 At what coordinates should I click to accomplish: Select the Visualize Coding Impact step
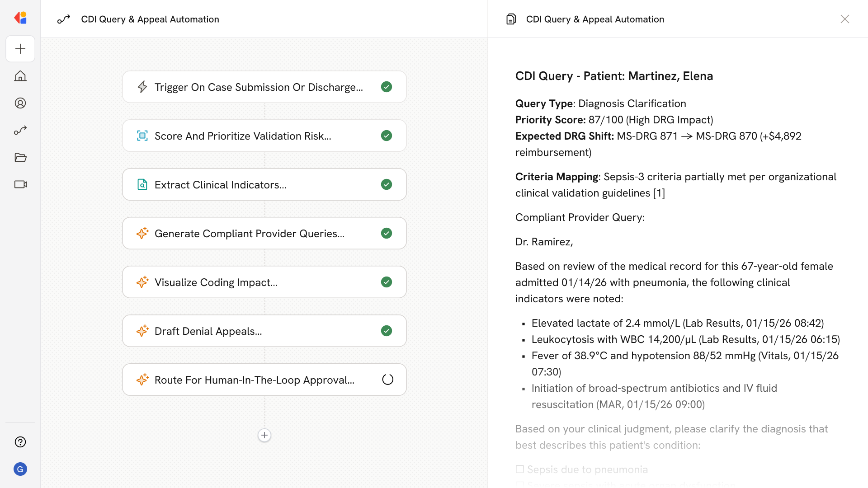tap(216, 282)
